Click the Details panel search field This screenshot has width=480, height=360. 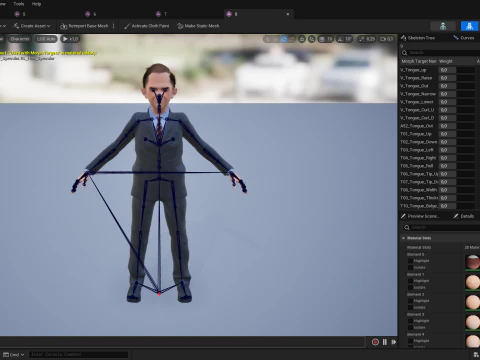point(442,227)
